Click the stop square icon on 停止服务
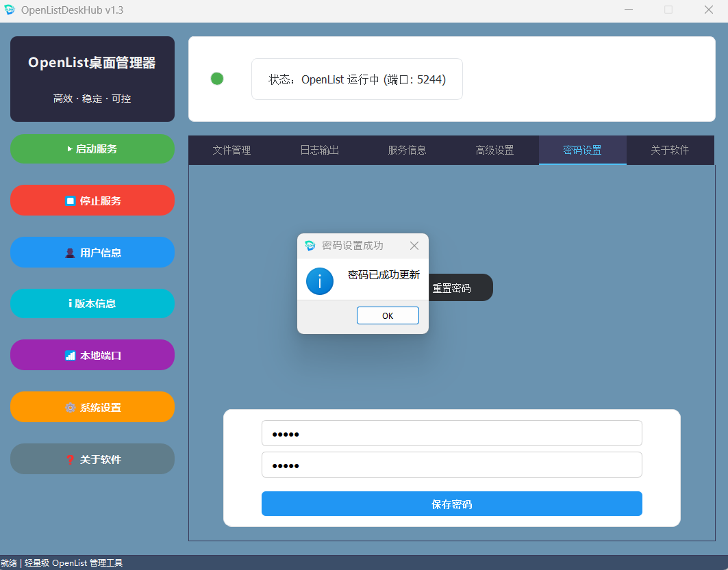Image resolution: width=728 pixels, height=570 pixels. pos(70,200)
